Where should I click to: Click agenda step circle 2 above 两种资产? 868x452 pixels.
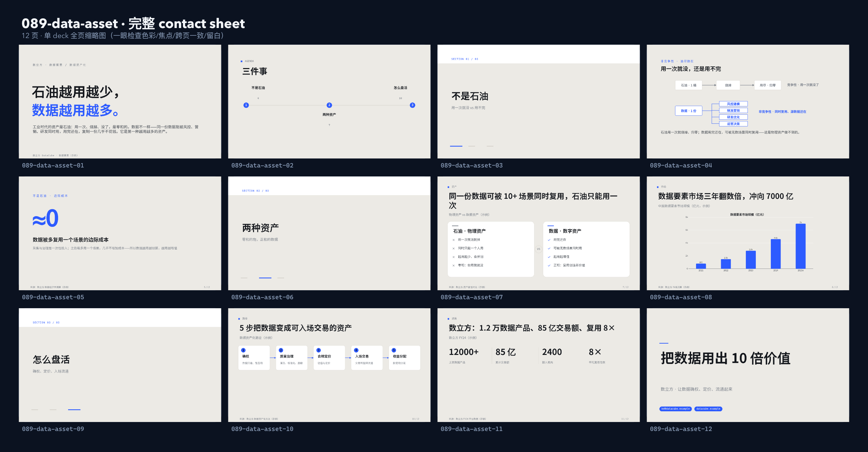(x=329, y=105)
